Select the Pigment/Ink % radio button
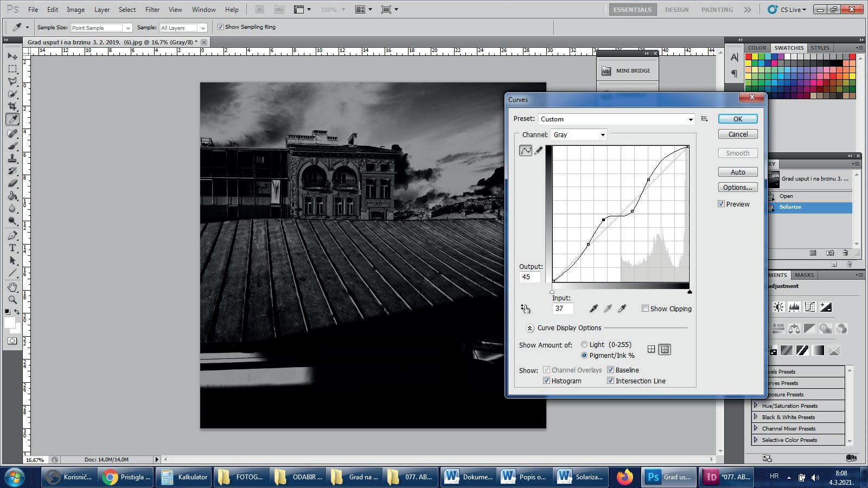Screen dimensions: 868x488 584,355
